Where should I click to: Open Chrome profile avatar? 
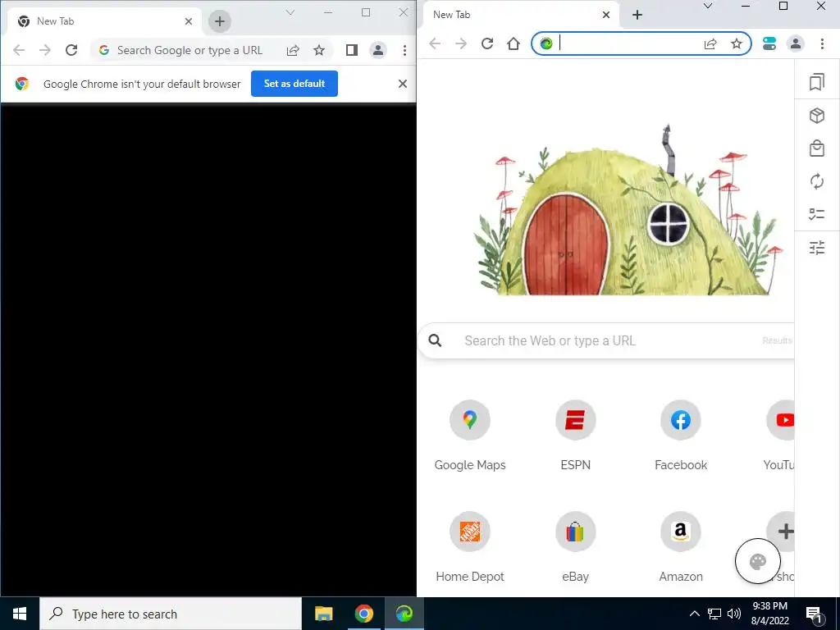pos(377,50)
